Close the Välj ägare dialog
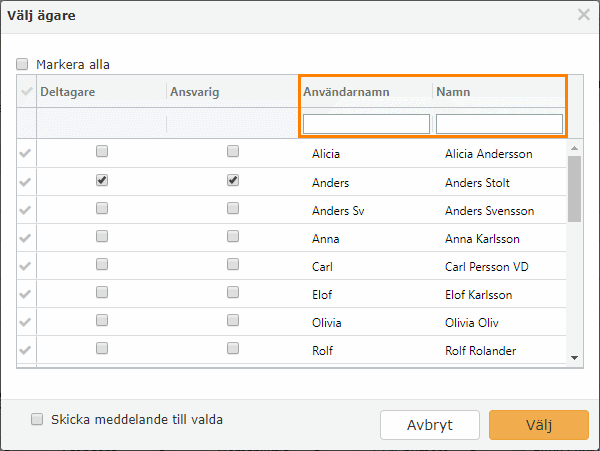The height and width of the screenshot is (451, 600). point(584,15)
